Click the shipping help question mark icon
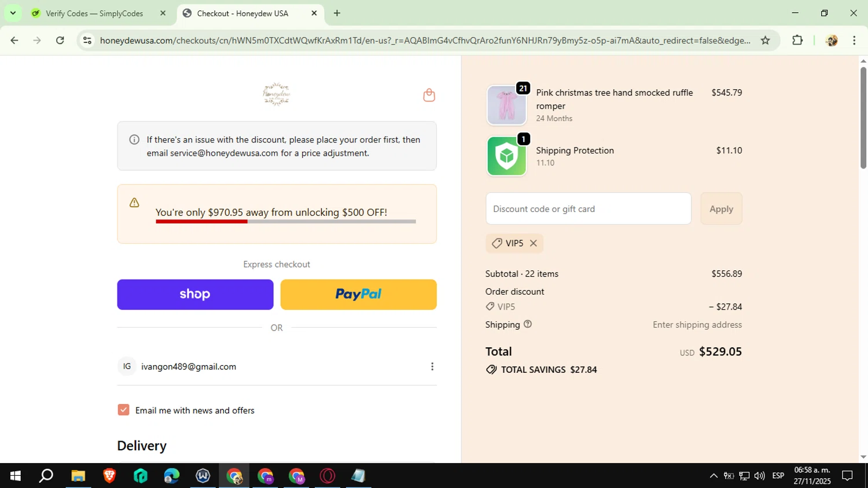The image size is (868, 488). tap(528, 324)
